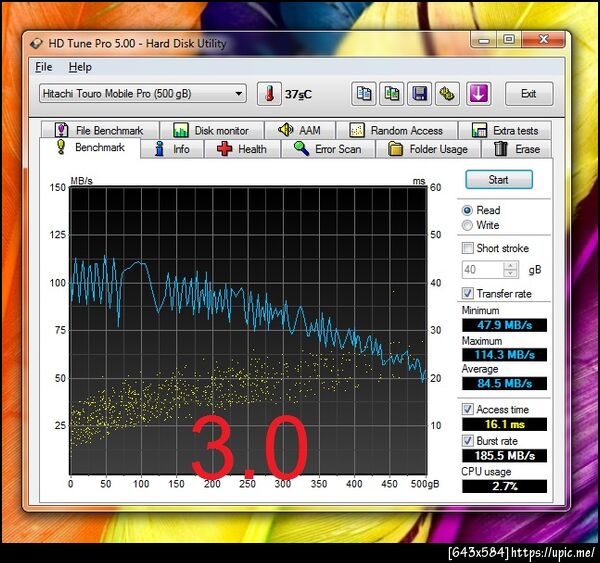Switch to the File Benchmark tab
This screenshot has height=563, width=600.
100,131
